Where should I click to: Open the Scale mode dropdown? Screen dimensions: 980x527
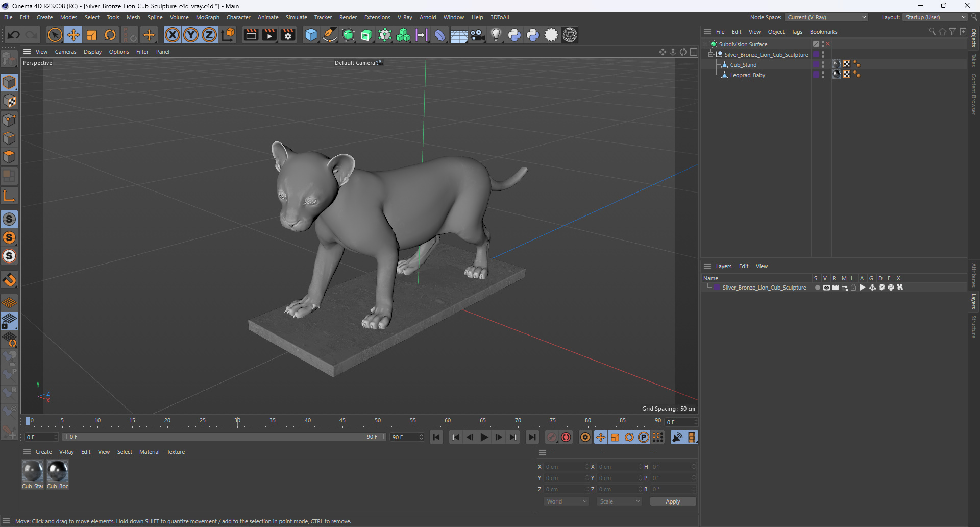pyautogui.click(x=620, y=501)
